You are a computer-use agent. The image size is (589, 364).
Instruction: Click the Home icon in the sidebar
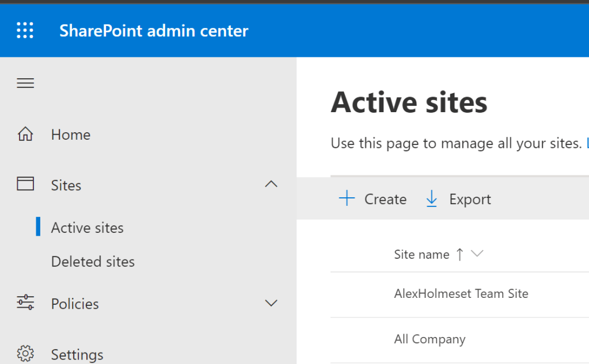tap(25, 133)
